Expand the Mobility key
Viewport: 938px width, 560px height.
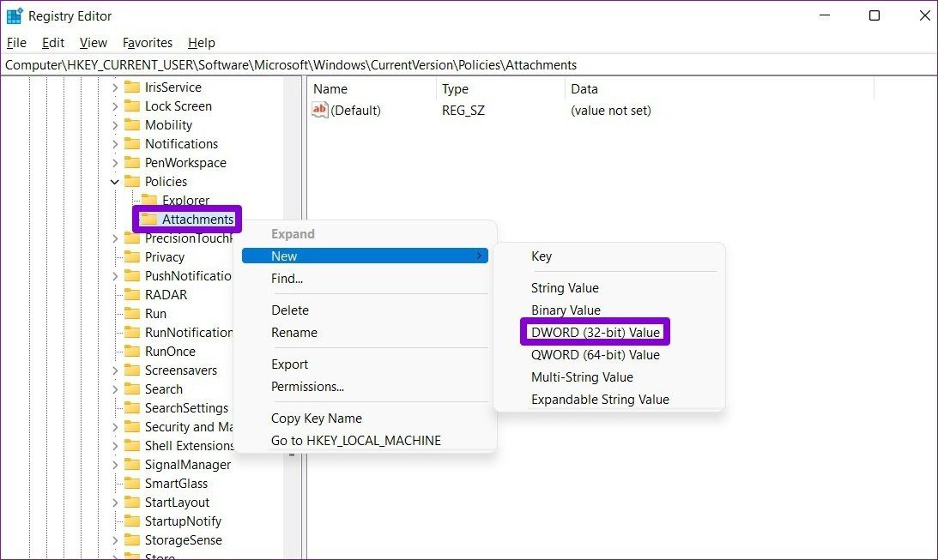pyautogui.click(x=115, y=125)
